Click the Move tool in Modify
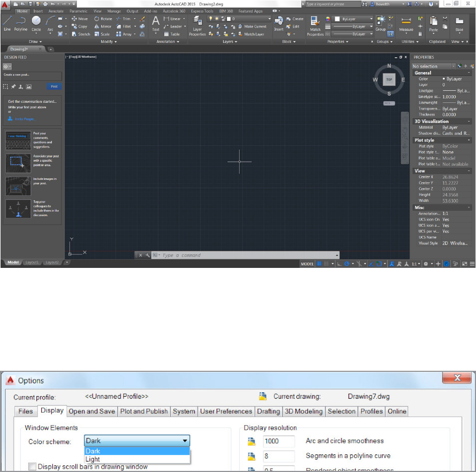 80,19
